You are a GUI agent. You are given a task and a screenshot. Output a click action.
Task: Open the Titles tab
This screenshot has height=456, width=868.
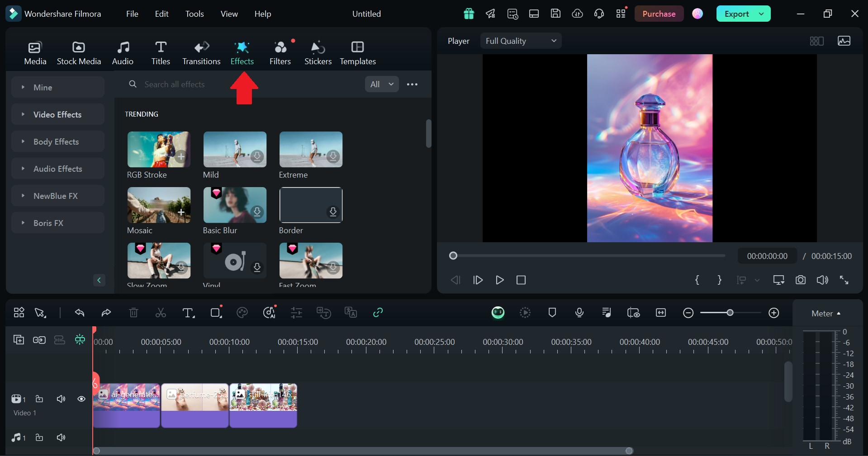(161, 53)
